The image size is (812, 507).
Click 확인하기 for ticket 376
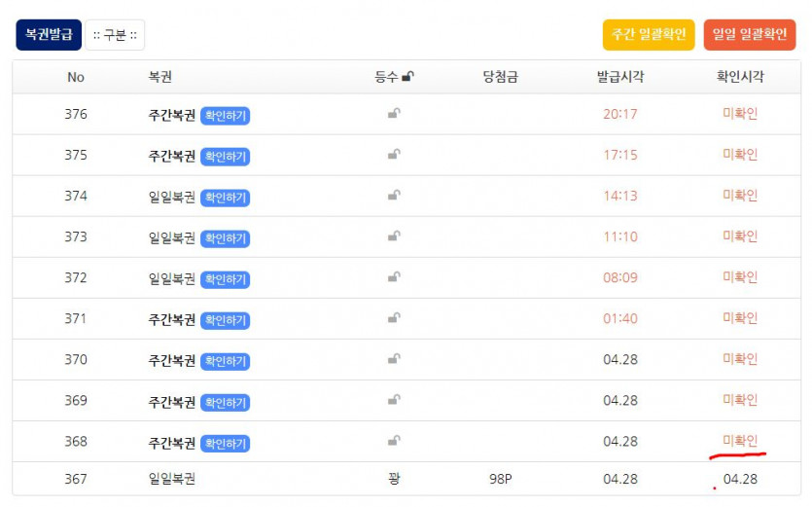coord(226,116)
